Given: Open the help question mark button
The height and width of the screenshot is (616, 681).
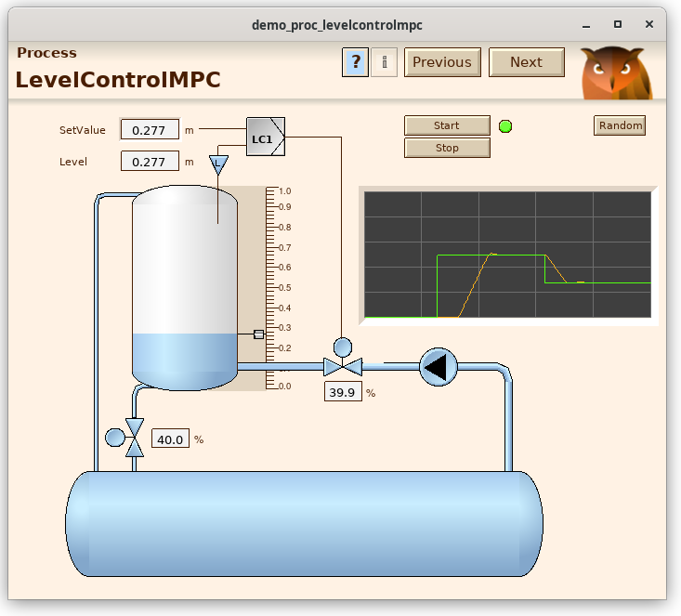Looking at the screenshot, I should coord(355,62).
